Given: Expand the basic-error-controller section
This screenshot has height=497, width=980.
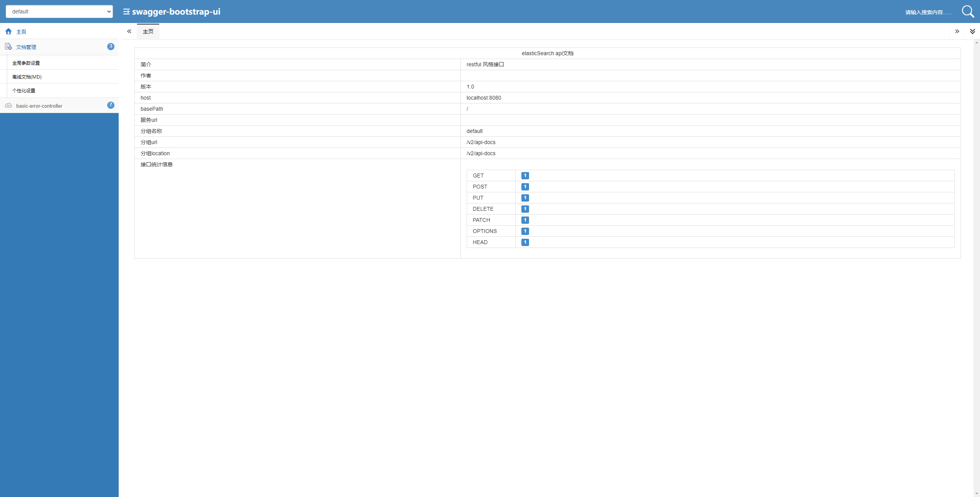Looking at the screenshot, I should (39, 106).
